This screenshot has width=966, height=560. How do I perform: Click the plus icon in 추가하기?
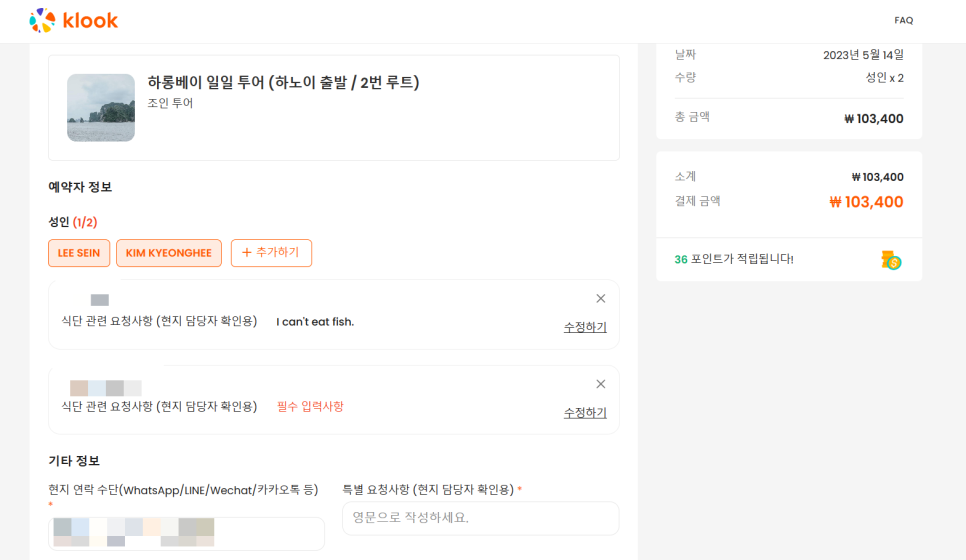tap(246, 253)
